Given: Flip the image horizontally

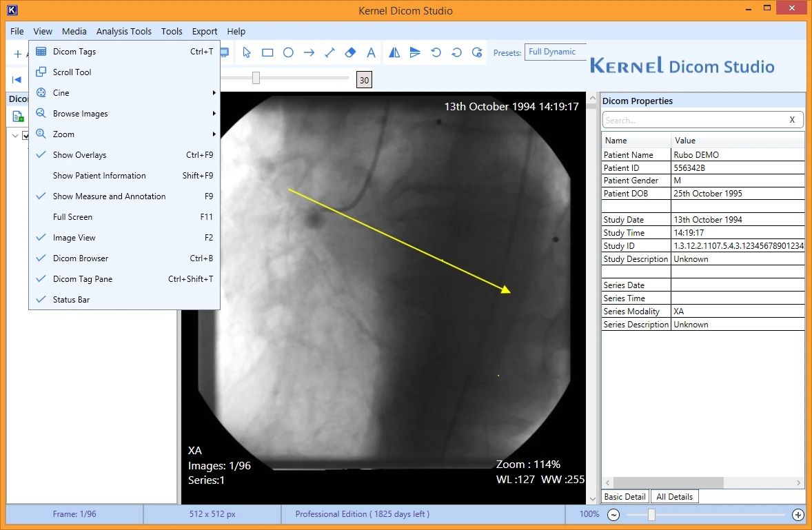Looking at the screenshot, I should (x=394, y=52).
